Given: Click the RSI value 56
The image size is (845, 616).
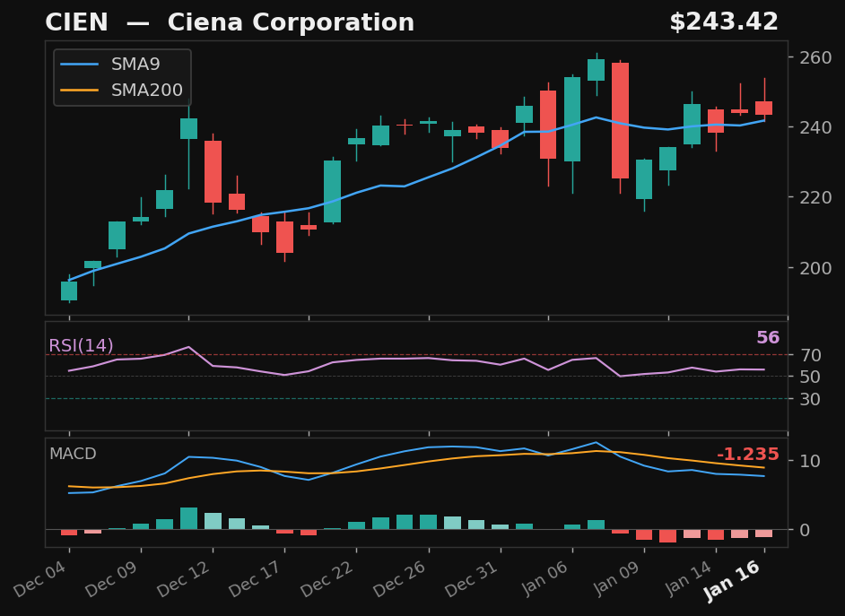Looking at the screenshot, I should (768, 338).
